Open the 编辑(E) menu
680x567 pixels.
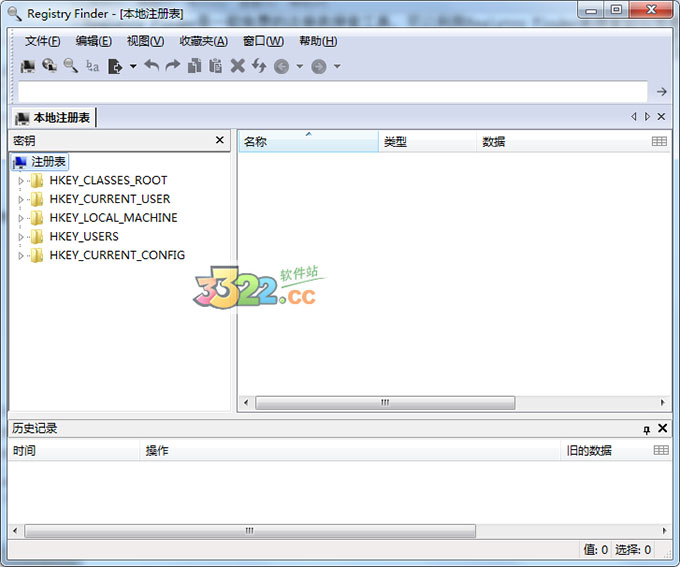click(x=94, y=41)
